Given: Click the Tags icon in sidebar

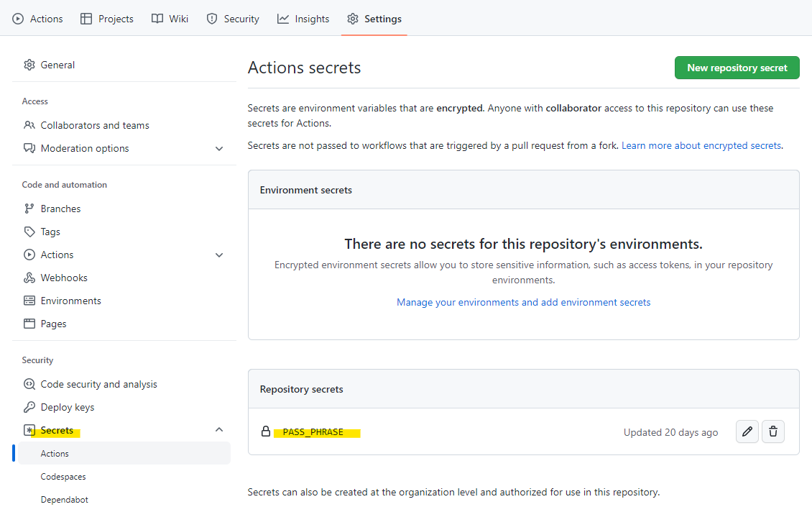Looking at the screenshot, I should pos(29,232).
